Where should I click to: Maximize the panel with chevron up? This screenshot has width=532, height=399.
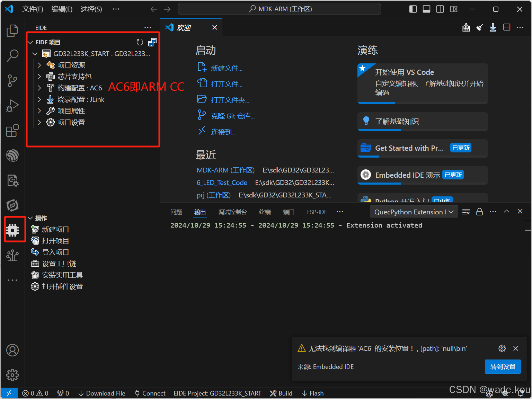(x=506, y=211)
